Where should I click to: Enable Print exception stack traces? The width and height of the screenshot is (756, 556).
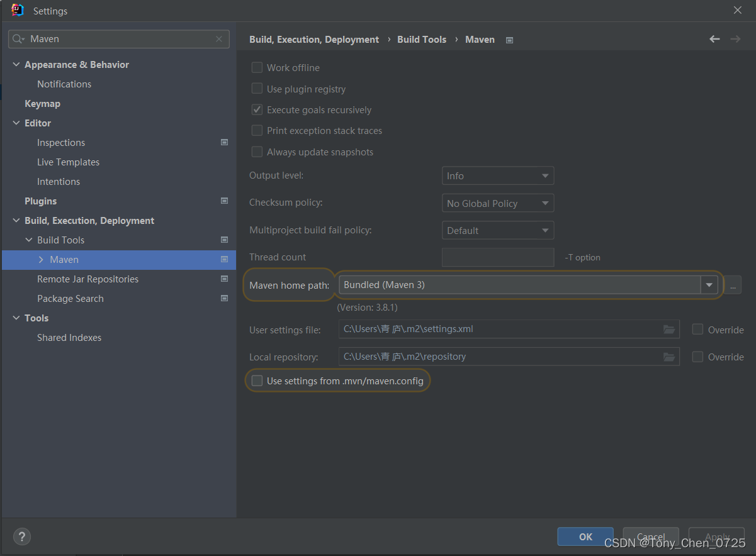257,130
